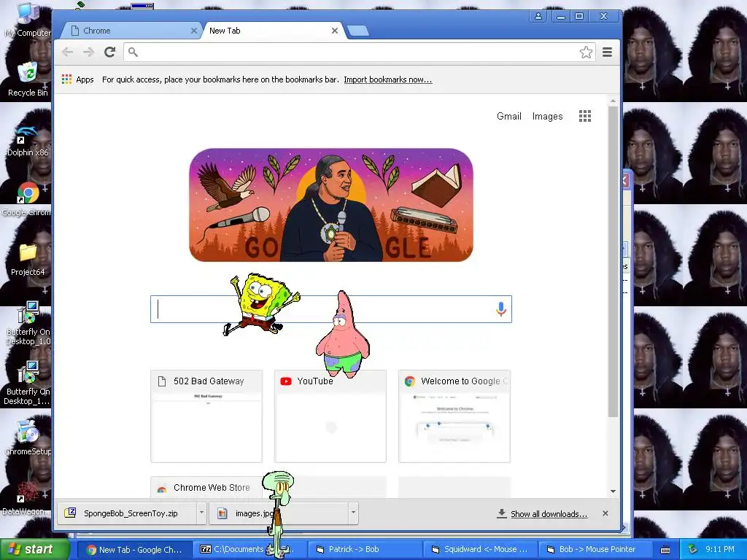Click Import bookmarks now link

(388, 79)
